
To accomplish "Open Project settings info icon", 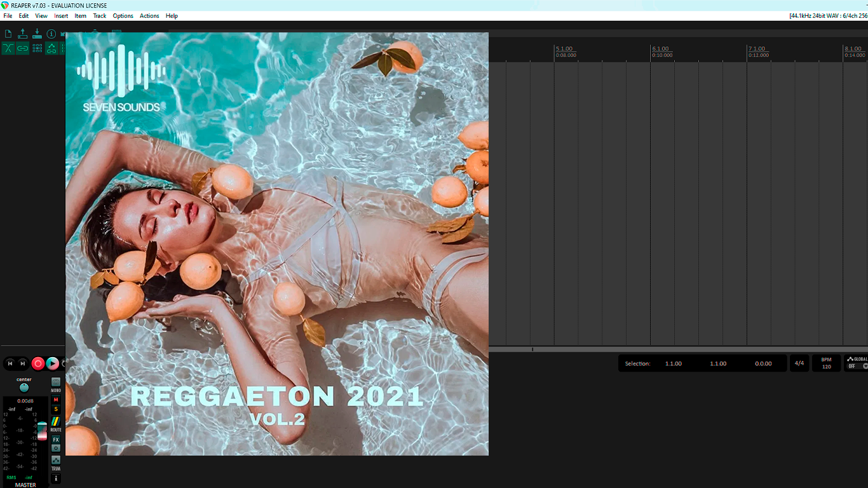I will [x=51, y=34].
